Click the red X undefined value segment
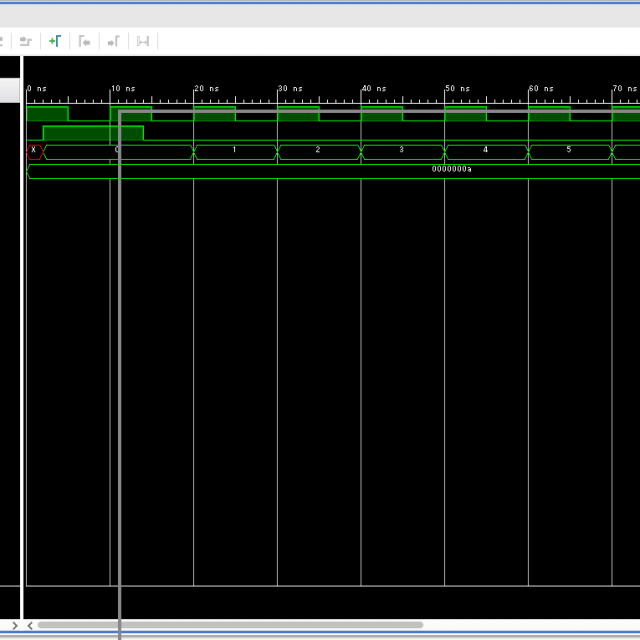 pyautogui.click(x=35, y=151)
